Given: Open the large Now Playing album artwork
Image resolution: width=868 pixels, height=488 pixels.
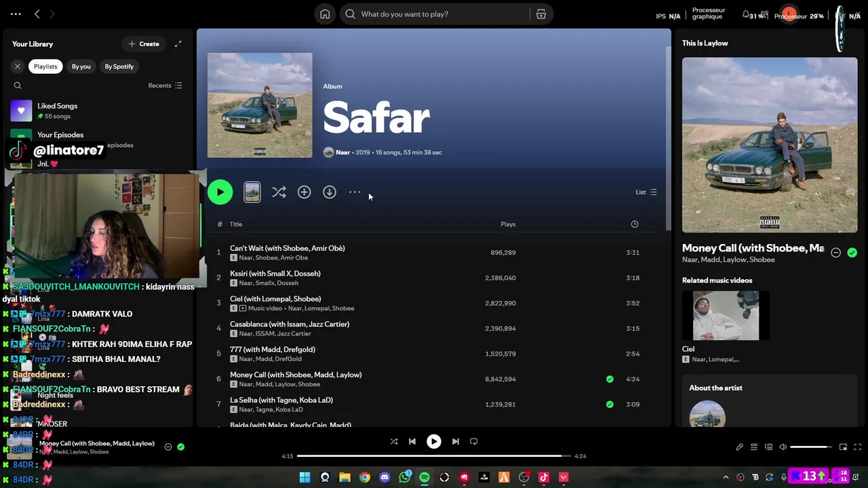Looking at the screenshot, I should (770, 145).
